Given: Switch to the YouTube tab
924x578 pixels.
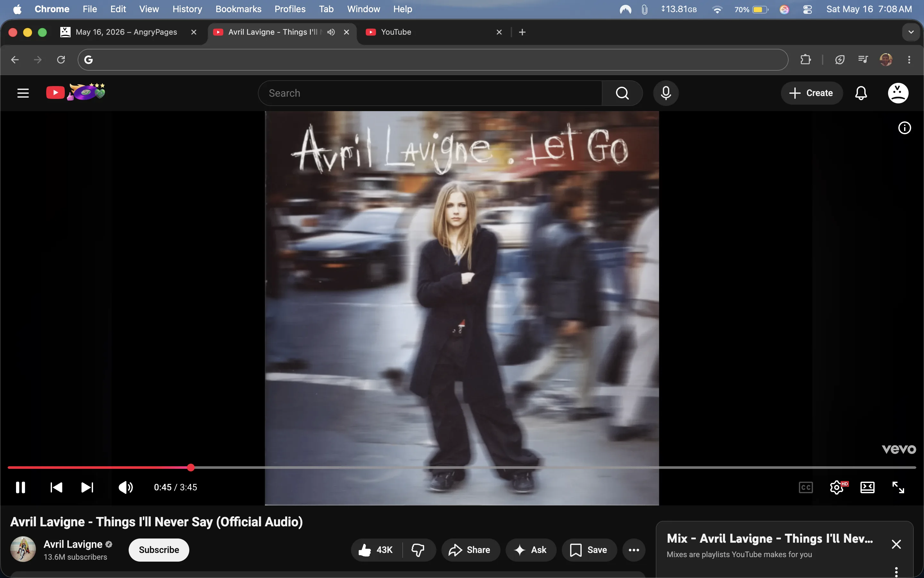Looking at the screenshot, I should coord(396,32).
